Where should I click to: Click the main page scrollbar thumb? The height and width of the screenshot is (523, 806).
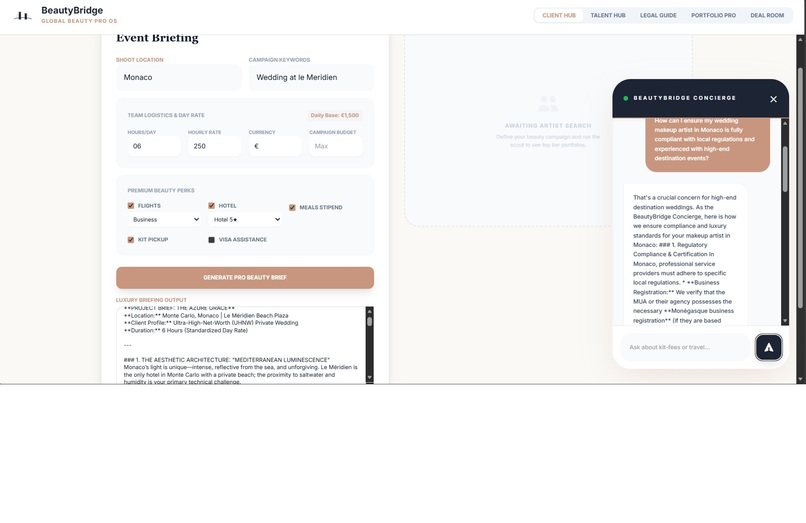(x=800, y=188)
